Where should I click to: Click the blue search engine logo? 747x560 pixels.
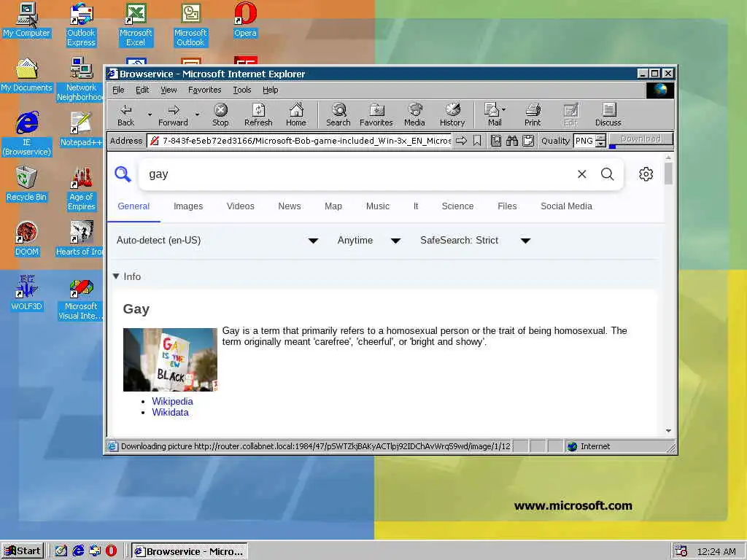(123, 174)
